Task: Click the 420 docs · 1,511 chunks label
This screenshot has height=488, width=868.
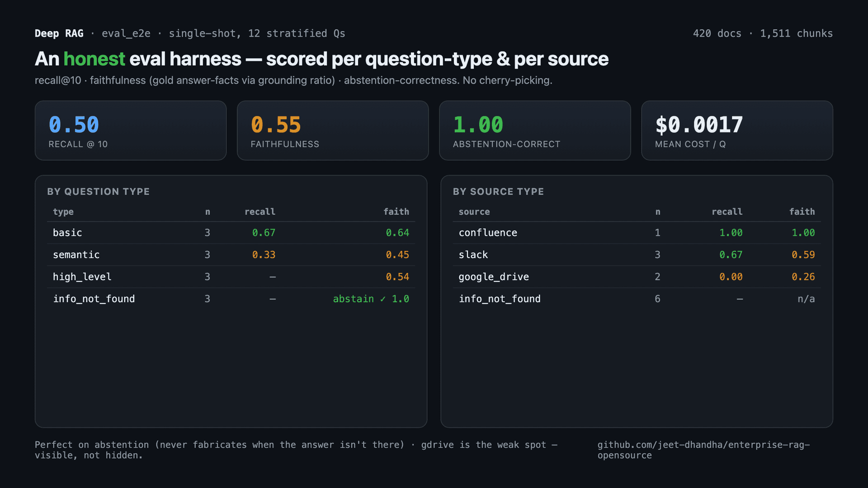Action: tap(763, 33)
